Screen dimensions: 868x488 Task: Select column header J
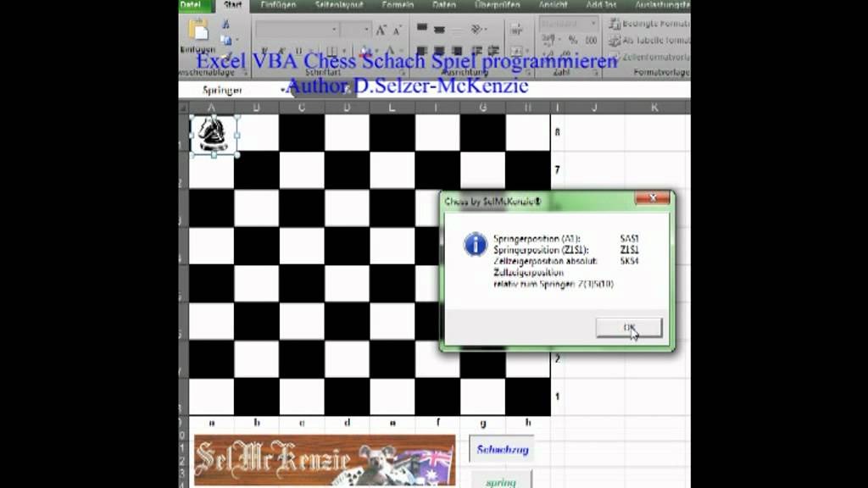coord(594,108)
